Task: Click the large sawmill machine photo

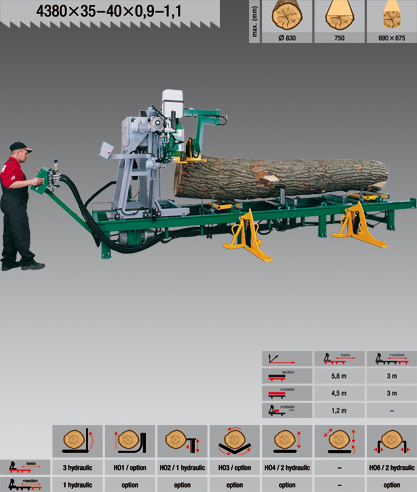Action: point(208,180)
